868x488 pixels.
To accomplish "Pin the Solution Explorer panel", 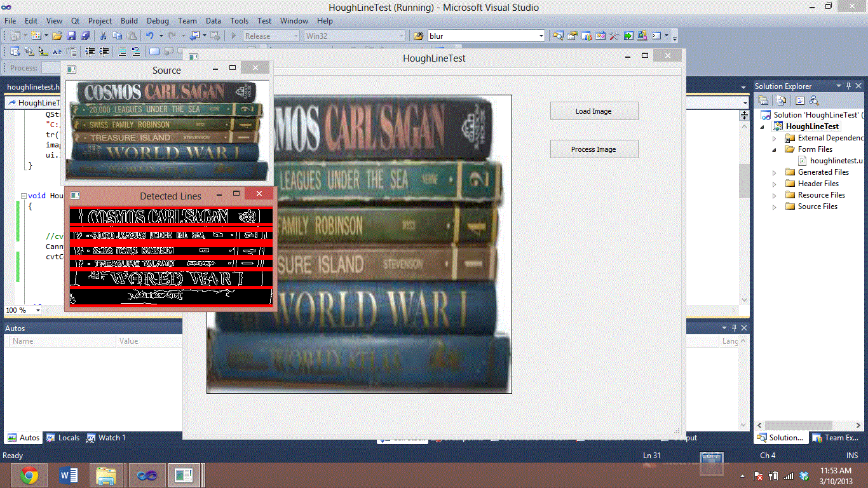I will click(848, 86).
